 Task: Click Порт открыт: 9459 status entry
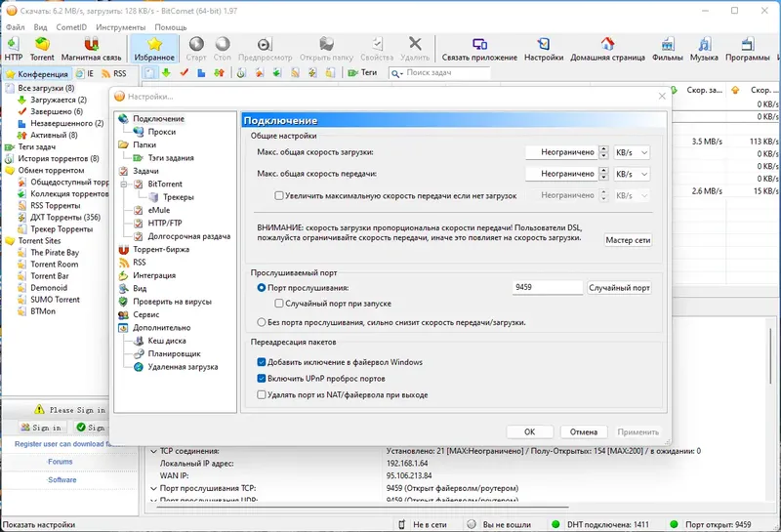click(711, 524)
